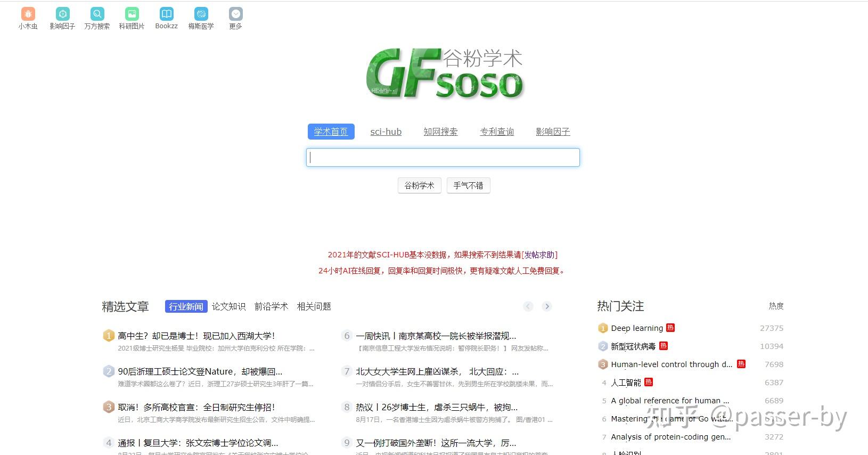
Task: Click the notice about 24小时AI在线回复
Action: tap(443, 271)
